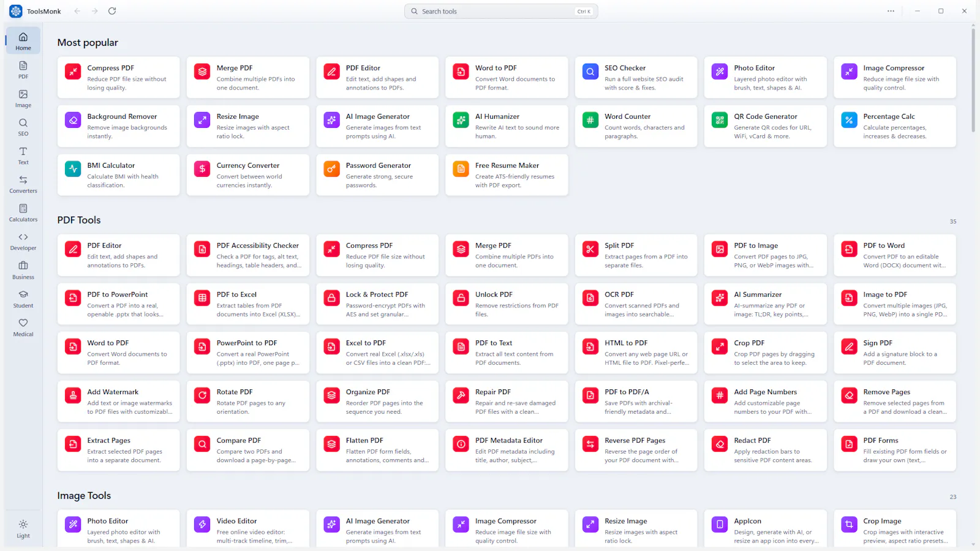The image size is (980, 551).
Task: Open the PDF to Word tool
Action: click(x=895, y=255)
